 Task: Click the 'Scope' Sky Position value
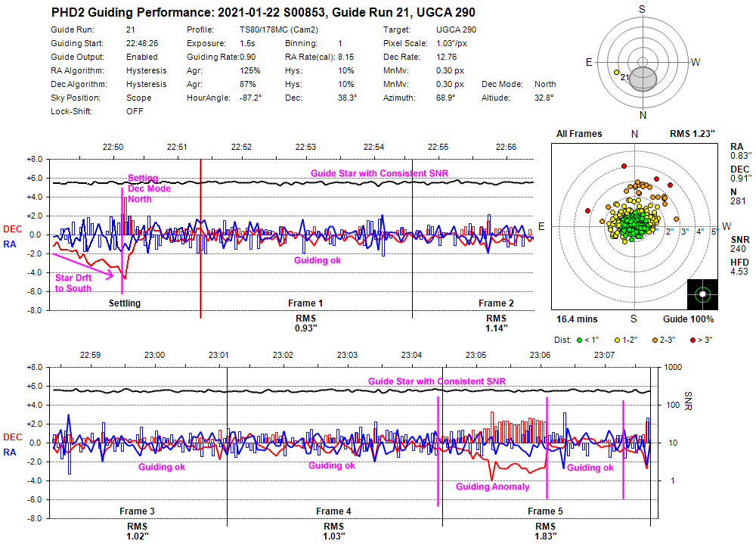(x=138, y=98)
